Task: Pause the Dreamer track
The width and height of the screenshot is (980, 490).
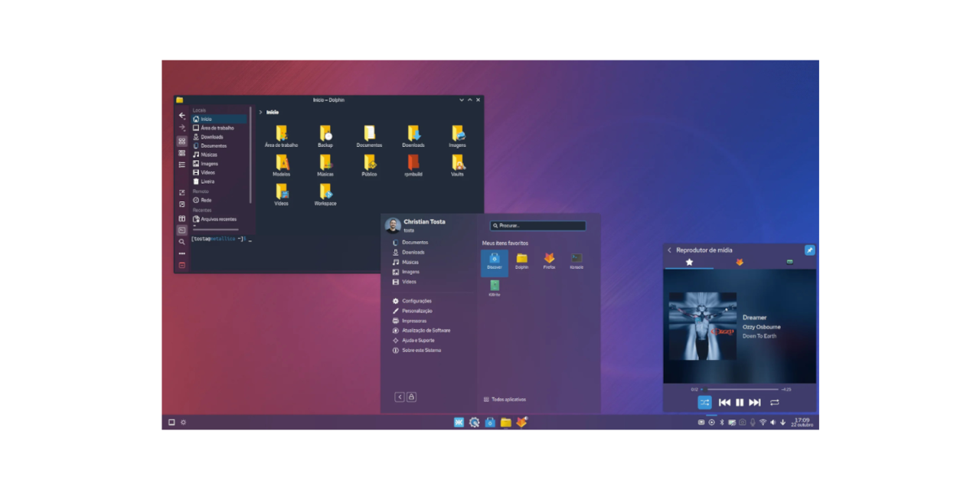Action: 740,403
